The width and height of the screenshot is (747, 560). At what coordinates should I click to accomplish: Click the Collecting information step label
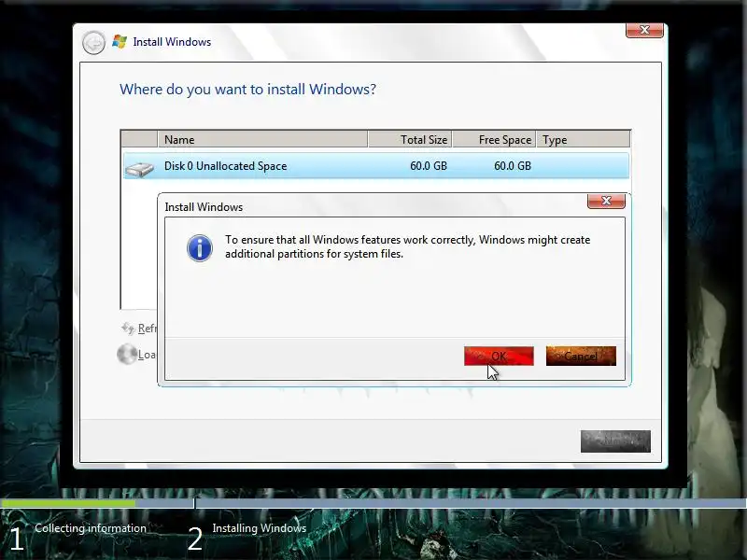point(91,528)
